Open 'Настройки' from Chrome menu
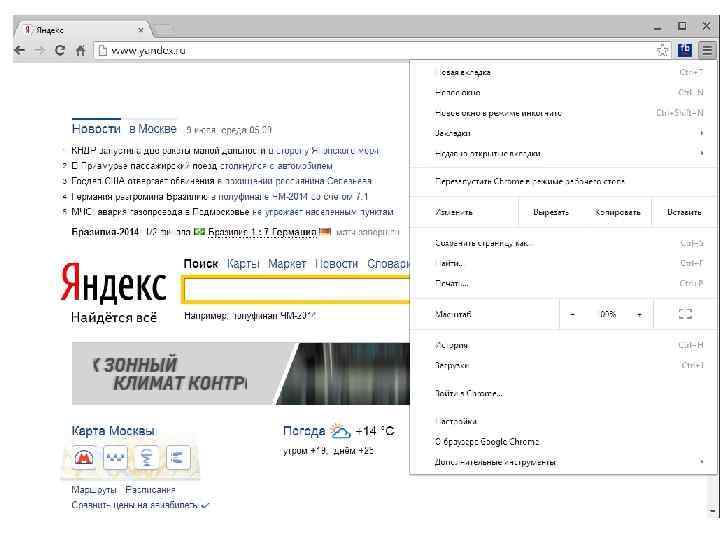This screenshot has height=540, width=720. point(564,421)
